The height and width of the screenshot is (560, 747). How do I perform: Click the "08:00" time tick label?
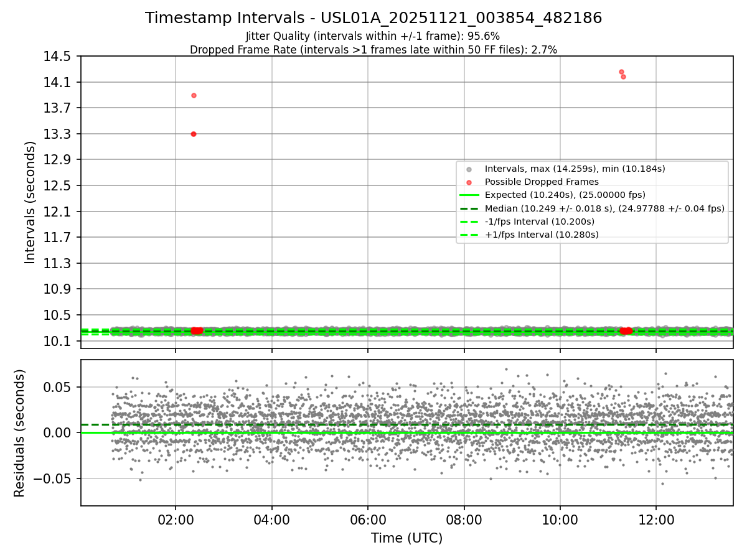pyautogui.click(x=464, y=520)
